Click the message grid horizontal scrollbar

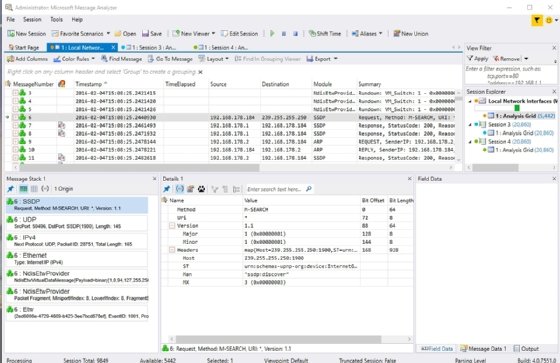(139, 167)
